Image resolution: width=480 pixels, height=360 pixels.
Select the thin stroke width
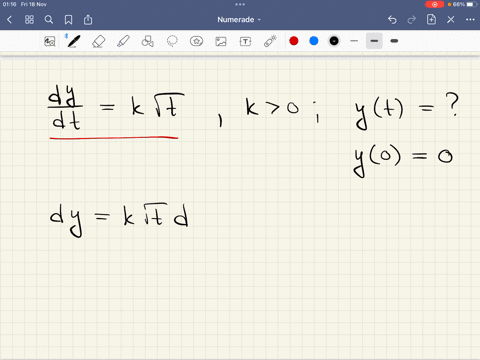coord(354,41)
